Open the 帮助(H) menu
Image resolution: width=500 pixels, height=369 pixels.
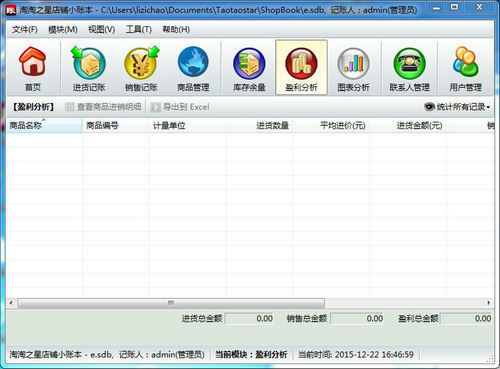176,30
